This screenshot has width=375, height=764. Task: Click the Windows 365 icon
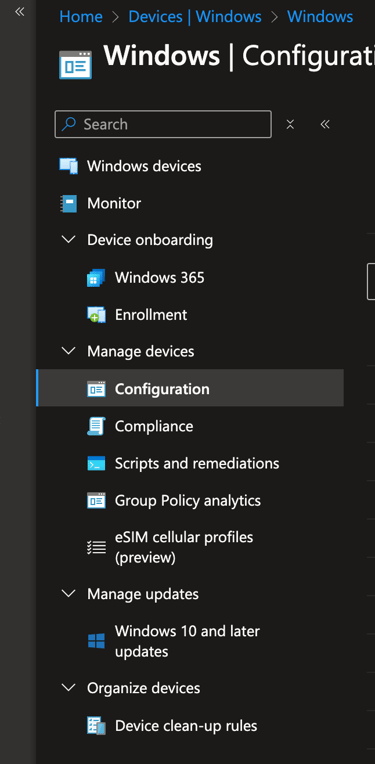tap(96, 278)
